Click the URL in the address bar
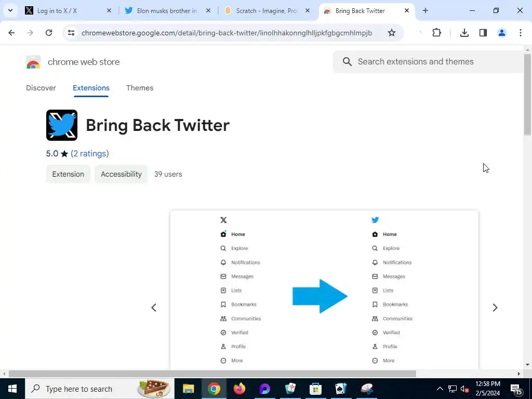The image size is (532, 399). pyautogui.click(x=227, y=33)
